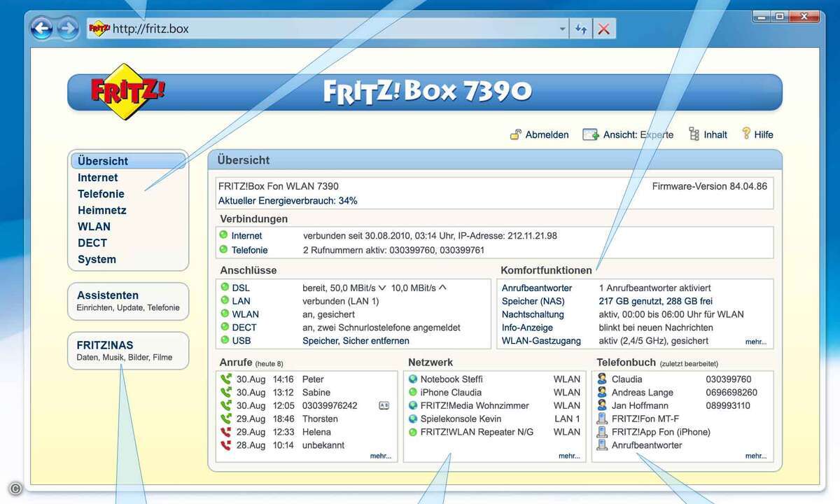Click Speicher, Sicher entfernen link
Image resolution: width=840 pixels, height=504 pixels.
click(x=356, y=341)
